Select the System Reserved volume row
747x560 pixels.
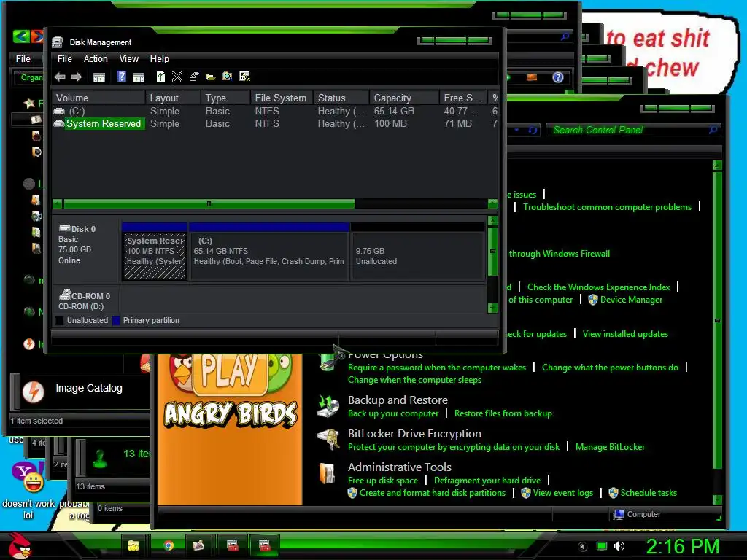coord(274,124)
